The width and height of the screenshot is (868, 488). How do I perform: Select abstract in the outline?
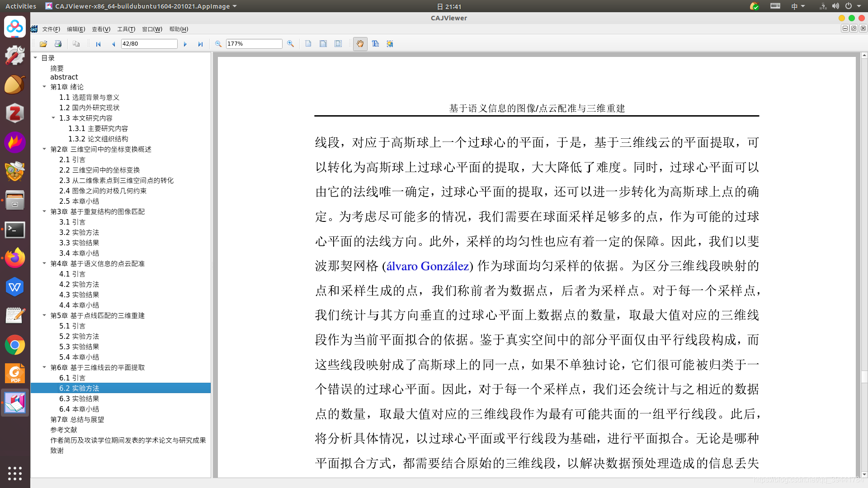click(x=64, y=77)
